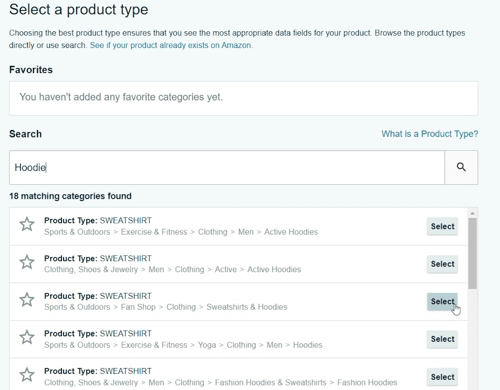Select the Fashion Hoodies product type
Image resolution: width=500 pixels, height=390 pixels.
442,377
